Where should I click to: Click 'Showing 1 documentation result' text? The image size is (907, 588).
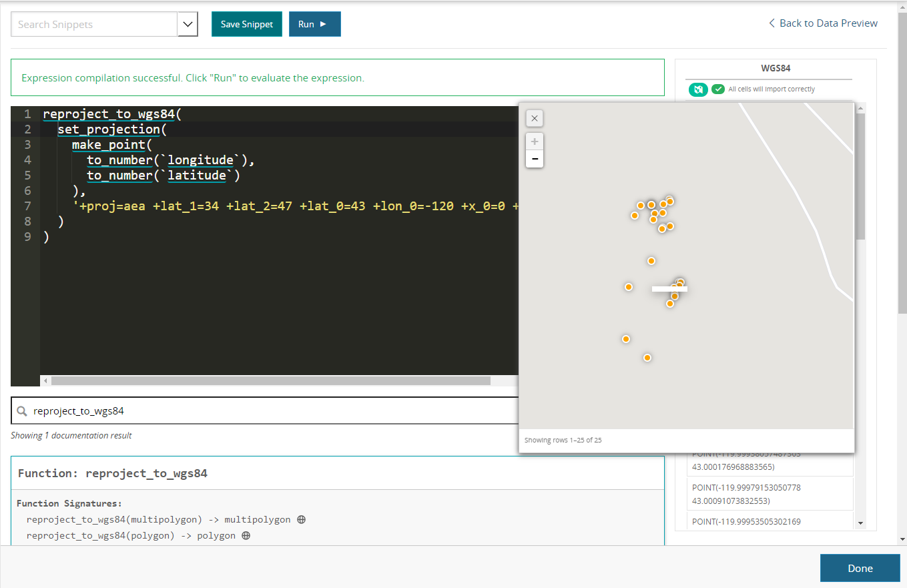(x=71, y=436)
